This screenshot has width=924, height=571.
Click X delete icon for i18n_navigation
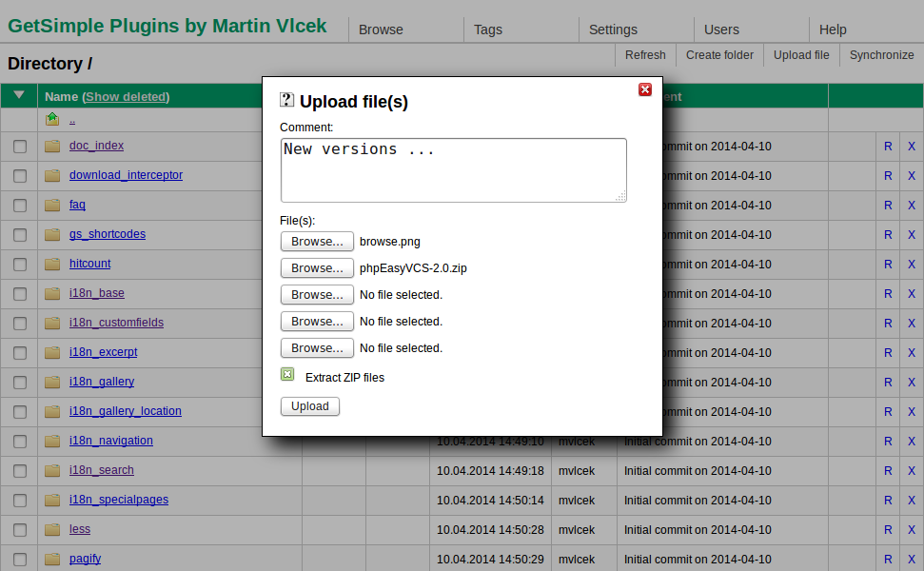coord(911,442)
